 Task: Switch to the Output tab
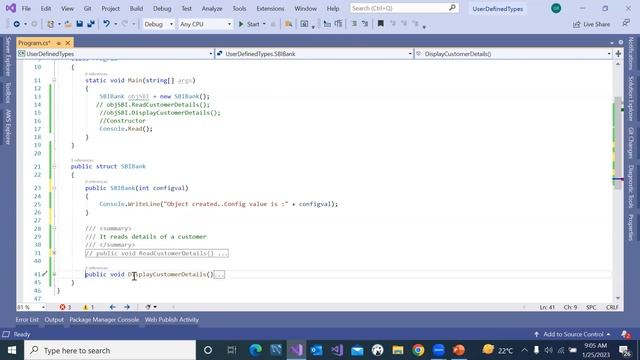click(54, 320)
